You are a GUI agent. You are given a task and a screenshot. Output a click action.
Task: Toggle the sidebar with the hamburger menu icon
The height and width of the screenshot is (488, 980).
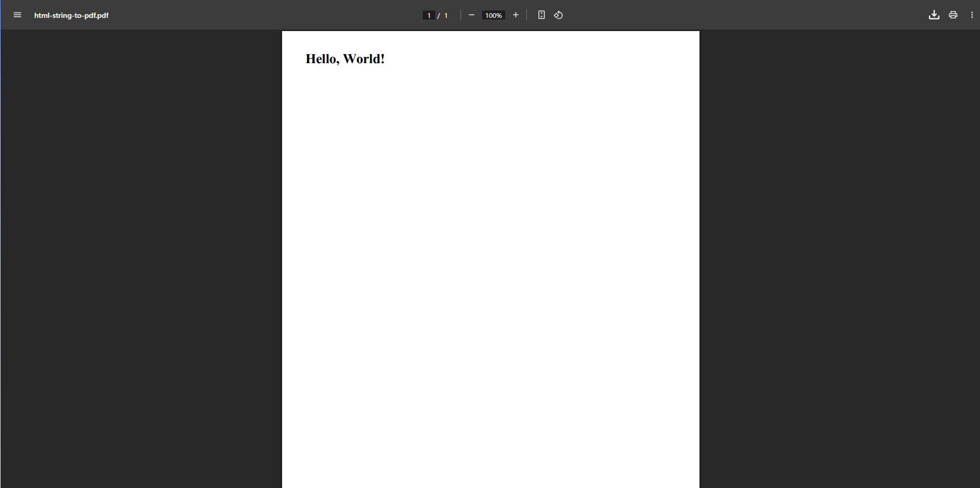point(17,15)
